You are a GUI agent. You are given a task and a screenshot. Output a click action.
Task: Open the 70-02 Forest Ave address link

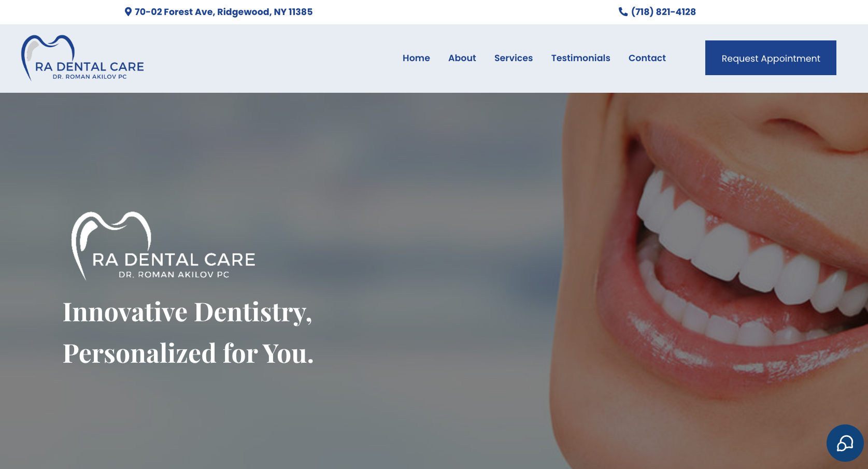(x=223, y=12)
